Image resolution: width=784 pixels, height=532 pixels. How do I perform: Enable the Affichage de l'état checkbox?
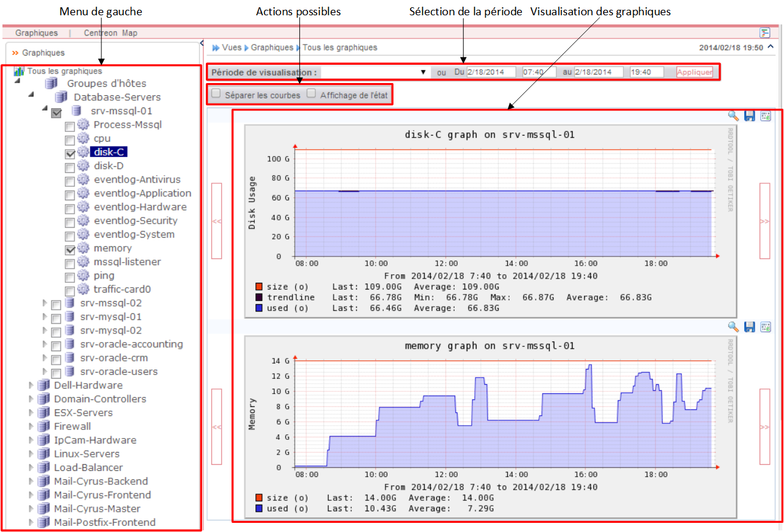pos(311,93)
